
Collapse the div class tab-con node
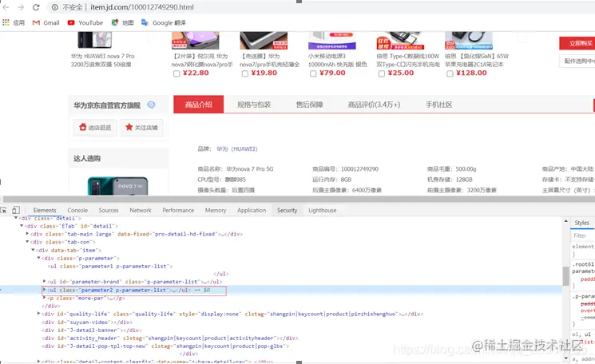[27, 242]
